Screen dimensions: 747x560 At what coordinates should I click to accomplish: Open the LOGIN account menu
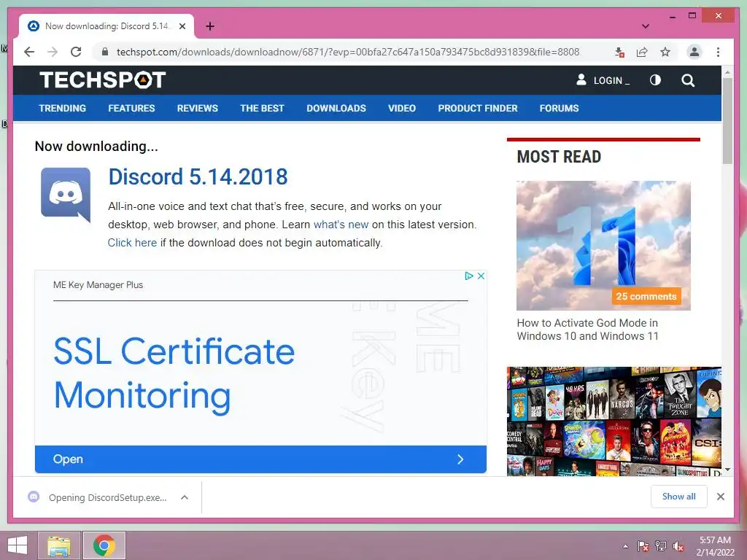coord(611,80)
